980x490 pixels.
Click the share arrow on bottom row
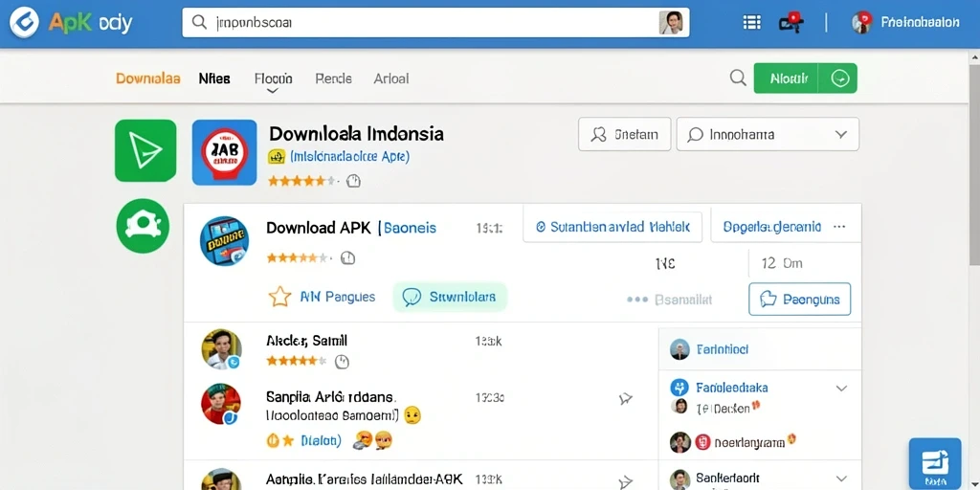[626, 482]
